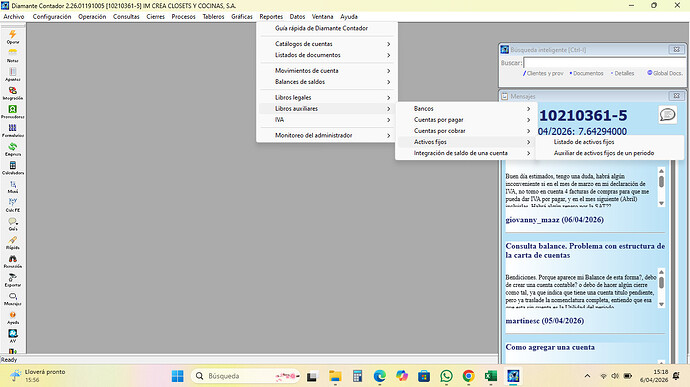Screen dimensions: 690x387
Task: Open the green Proveedores sidebar icon
Action: point(13,111)
